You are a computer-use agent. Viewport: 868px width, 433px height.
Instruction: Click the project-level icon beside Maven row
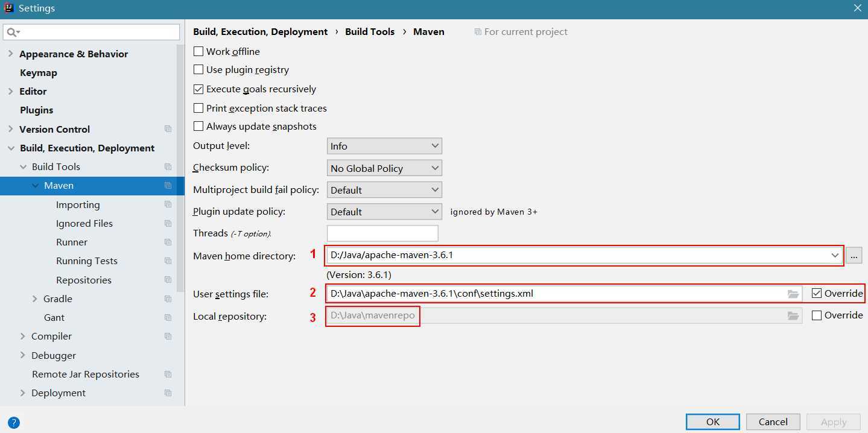click(x=168, y=186)
